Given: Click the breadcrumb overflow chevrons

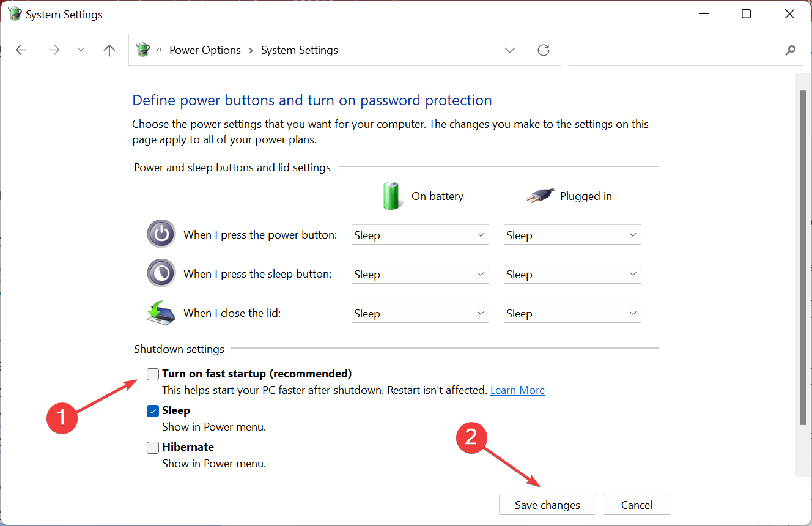Looking at the screenshot, I should click(159, 50).
